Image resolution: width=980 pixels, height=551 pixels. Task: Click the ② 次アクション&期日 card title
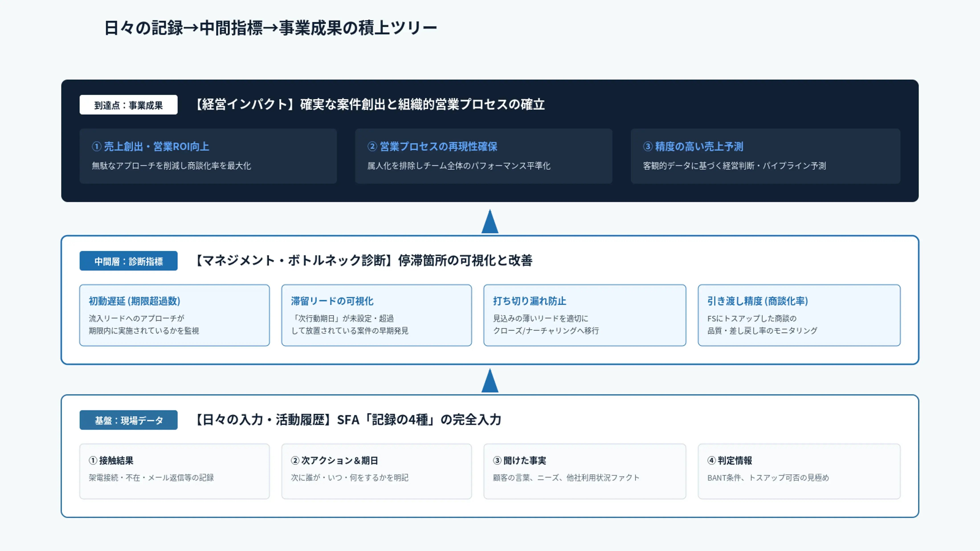tap(334, 460)
